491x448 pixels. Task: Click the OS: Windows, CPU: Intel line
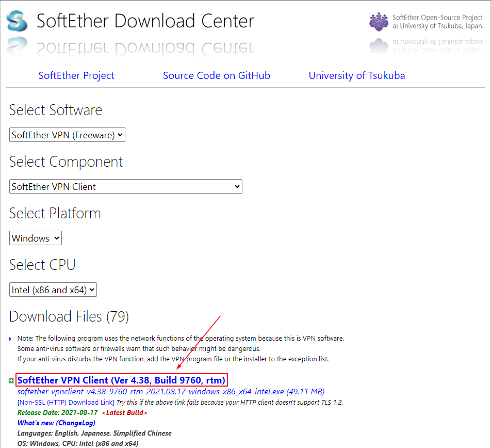pyautogui.click(x=78, y=444)
